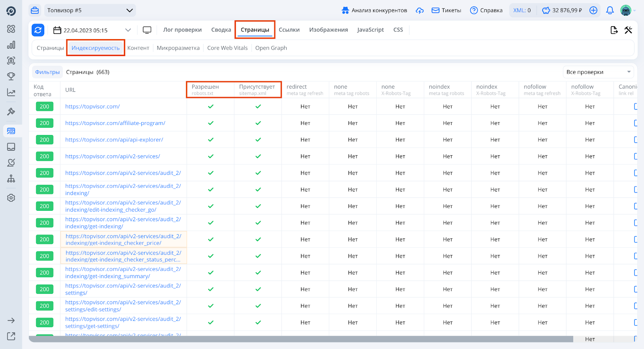The height and width of the screenshot is (349, 644).
Task: Sort by redirect meta tag refresh column
Action: pyautogui.click(x=305, y=90)
